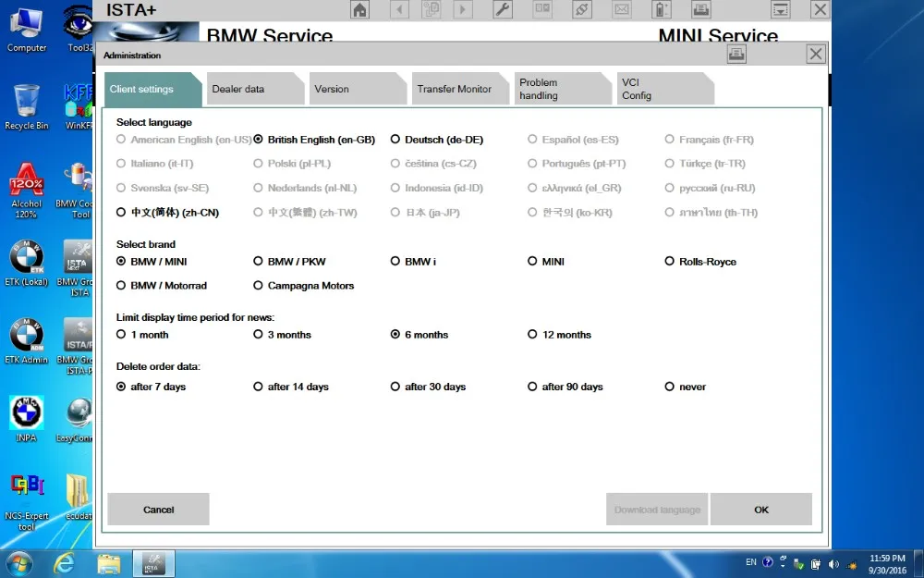Click the connection plug icon in ISTA+ toolbar
Viewport: 924px width, 578px height.
click(x=581, y=9)
